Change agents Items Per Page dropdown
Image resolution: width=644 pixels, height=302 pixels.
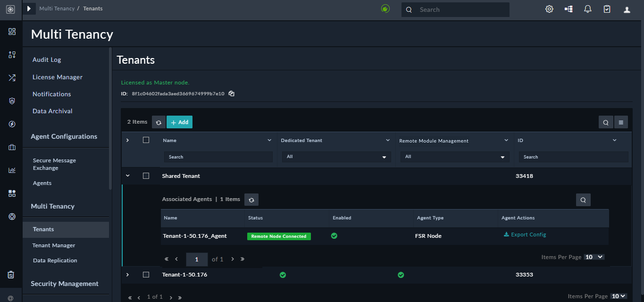(x=594, y=257)
